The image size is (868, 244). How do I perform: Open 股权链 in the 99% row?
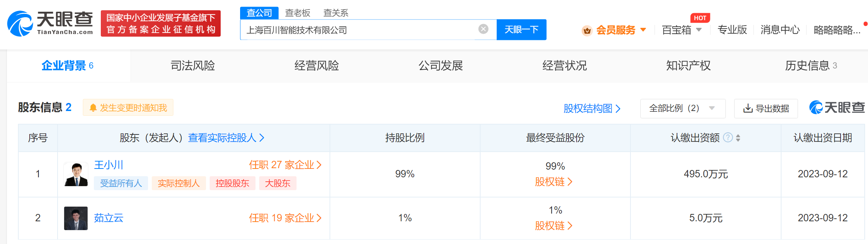(x=553, y=182)
